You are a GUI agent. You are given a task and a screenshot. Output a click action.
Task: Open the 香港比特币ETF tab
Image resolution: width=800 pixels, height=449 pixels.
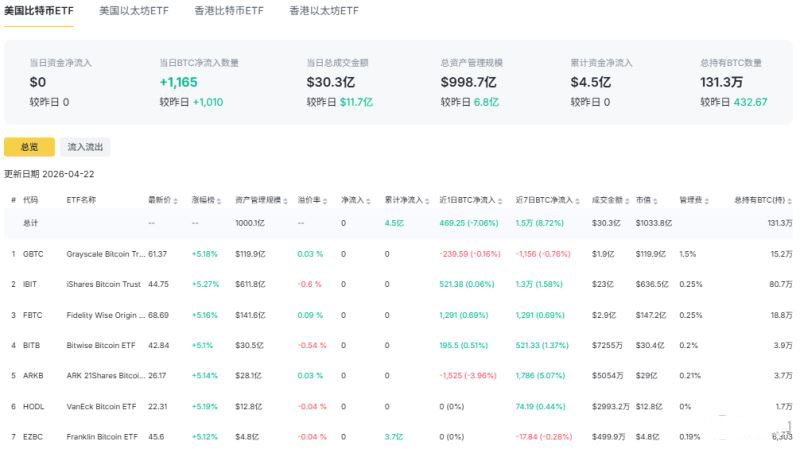pos(229,11)
